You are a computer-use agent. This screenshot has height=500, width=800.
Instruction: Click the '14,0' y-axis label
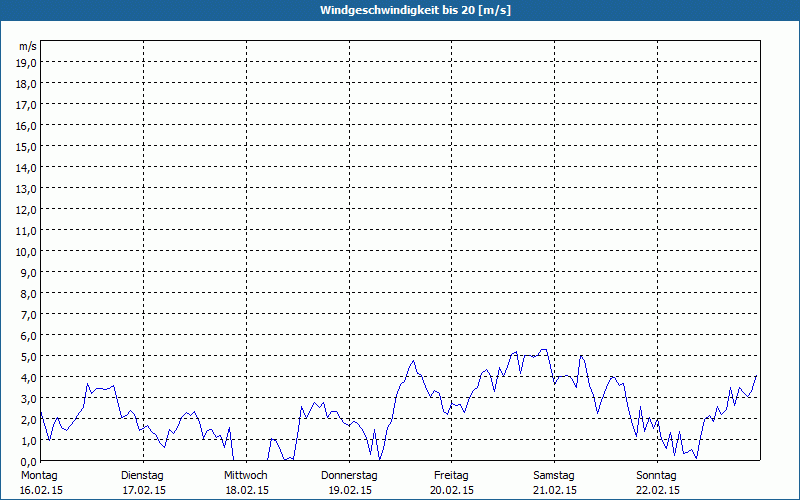tap(26, 168)
